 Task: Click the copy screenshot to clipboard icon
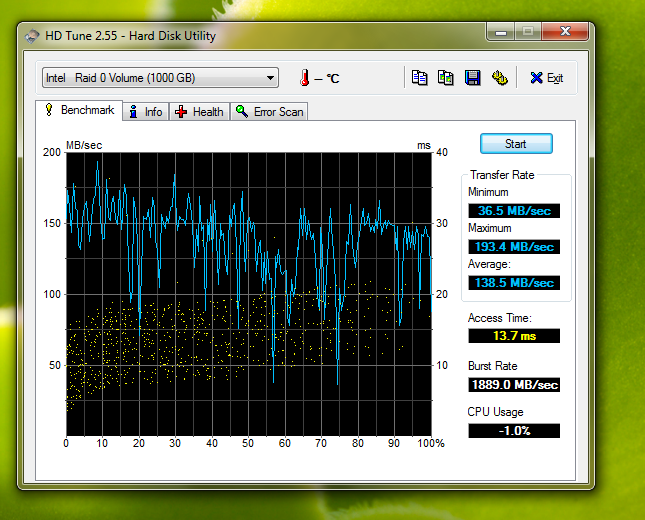click(446, 78)
